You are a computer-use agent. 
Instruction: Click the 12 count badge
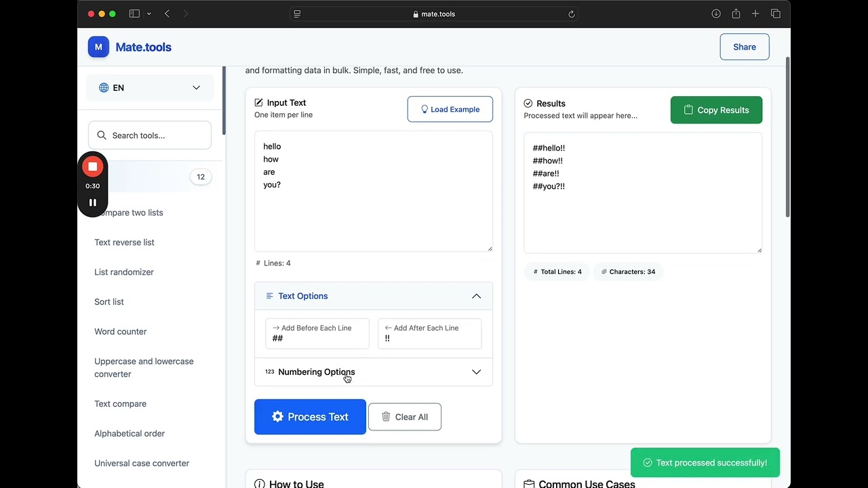(x=201, y=177)
